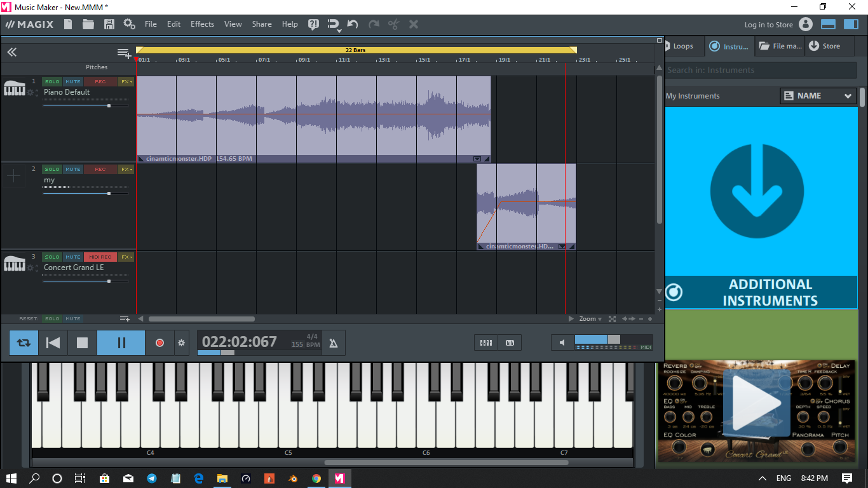Solo track 3 Concert Grand LE
This screenshot has height=488, width=868.
pos(52,257)
